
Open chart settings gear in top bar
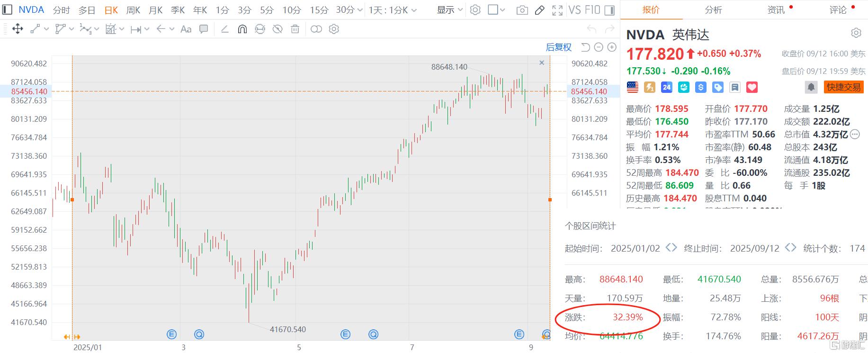(x=475, y=10)
